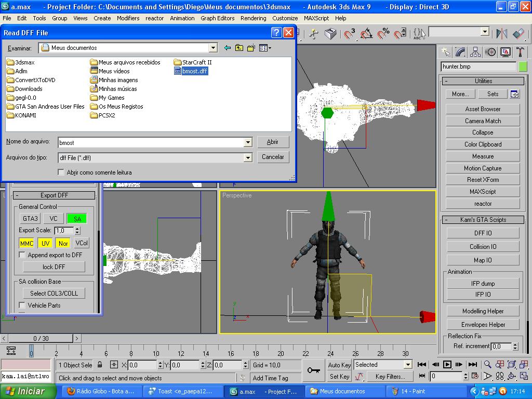Collapse the Utilities rollout
The image size is (532, 399).
coord(483,81)
